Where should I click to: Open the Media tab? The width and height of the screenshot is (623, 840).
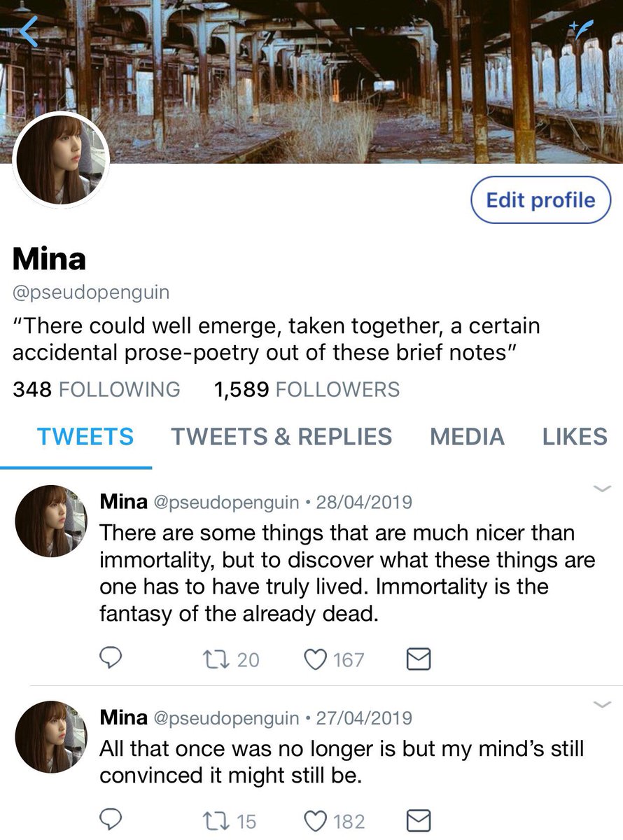pyautogui.click(x=467, y=436)
